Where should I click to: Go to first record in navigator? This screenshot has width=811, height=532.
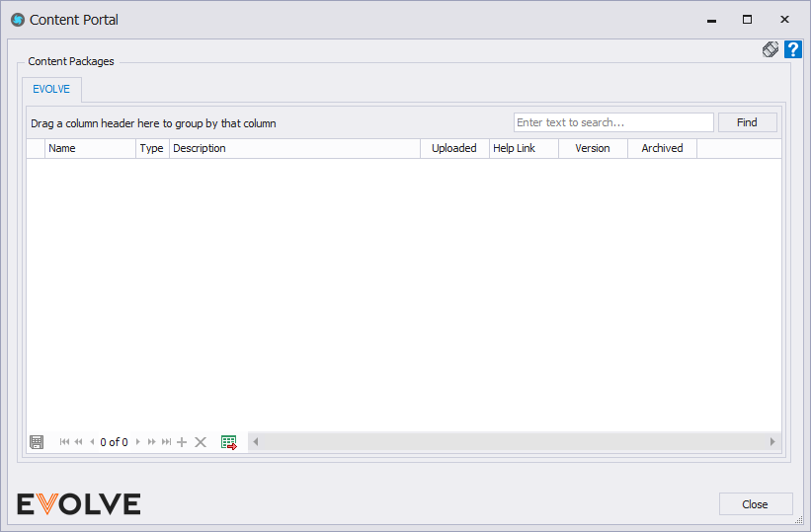click(64, 442)
